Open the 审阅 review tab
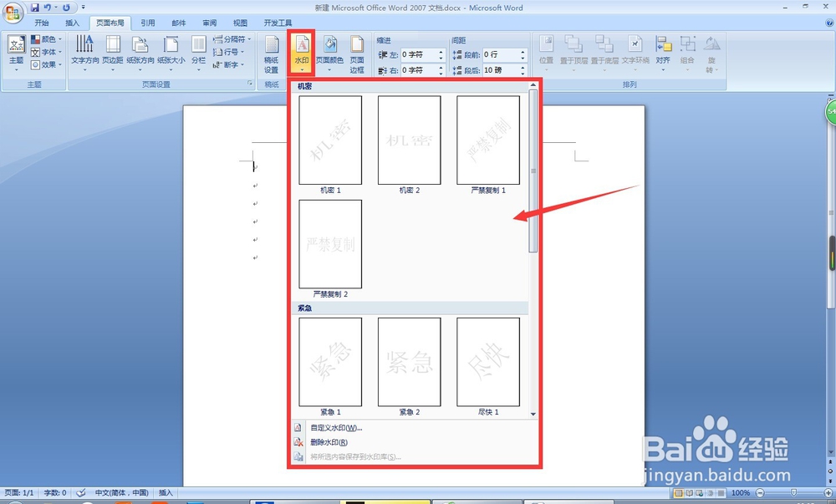This screenshot has height=504, width=836. tap(210, 23)
